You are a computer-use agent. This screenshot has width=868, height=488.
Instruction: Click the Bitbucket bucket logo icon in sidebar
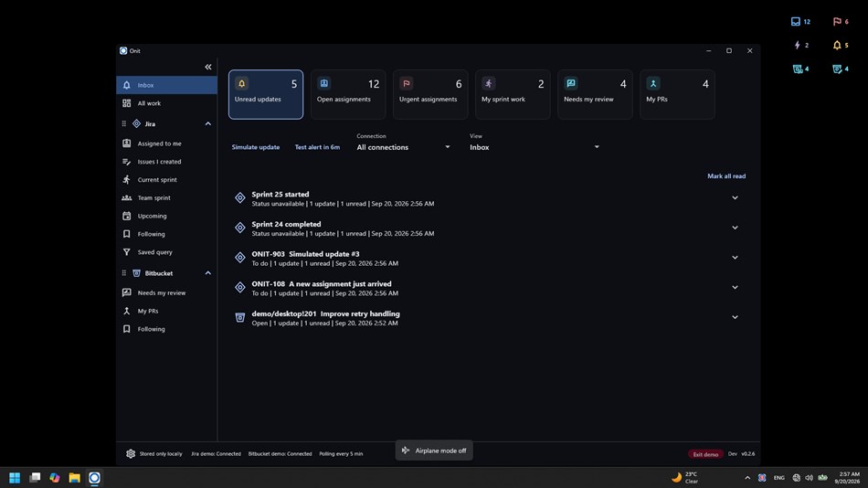pyautogui.click(x=136, y=273)
